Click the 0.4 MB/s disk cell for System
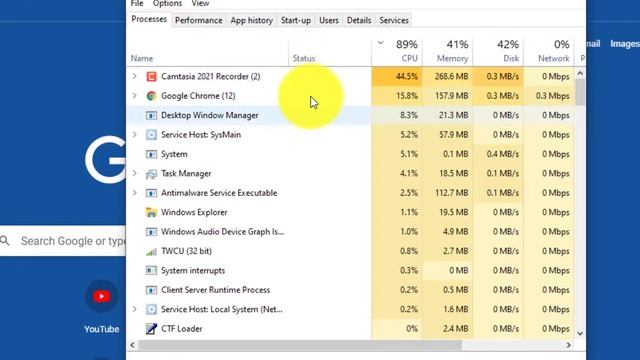Screen dimensions: 640x360 [x=498, y=154]
